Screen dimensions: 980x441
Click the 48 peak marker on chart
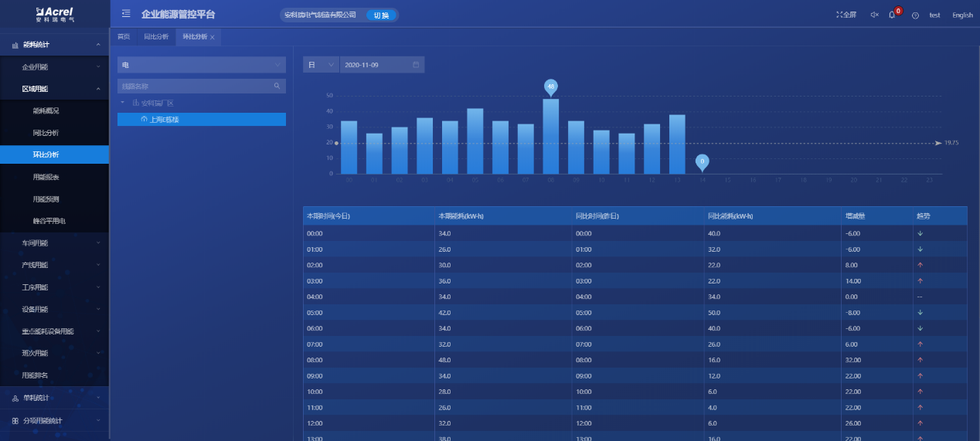click(550, 87)
